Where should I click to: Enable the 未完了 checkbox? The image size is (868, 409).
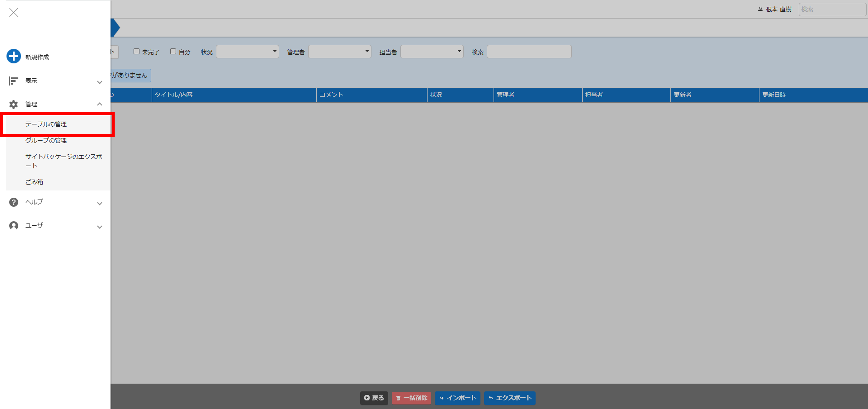click(137, 52)
